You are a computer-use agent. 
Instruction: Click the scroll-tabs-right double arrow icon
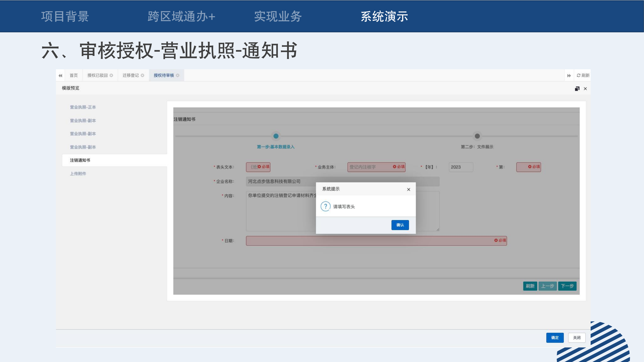coord(569,75)
